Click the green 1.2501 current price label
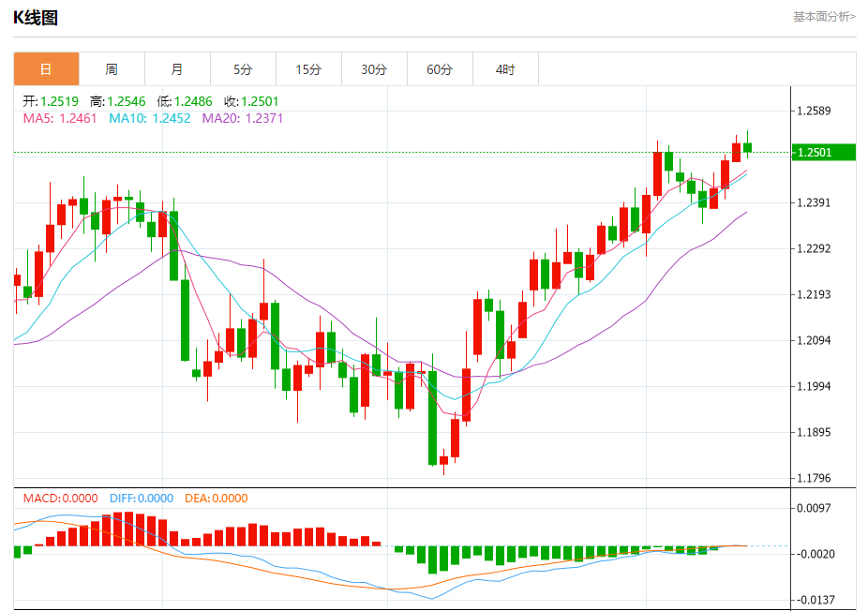This screenshot has height=611, width=868. pos(824,152)
